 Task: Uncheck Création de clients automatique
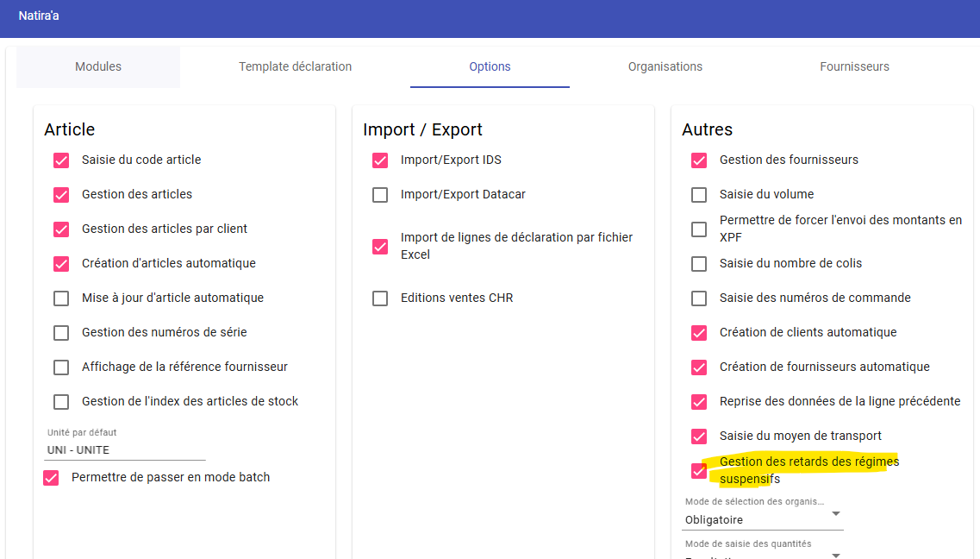[699, 333]
